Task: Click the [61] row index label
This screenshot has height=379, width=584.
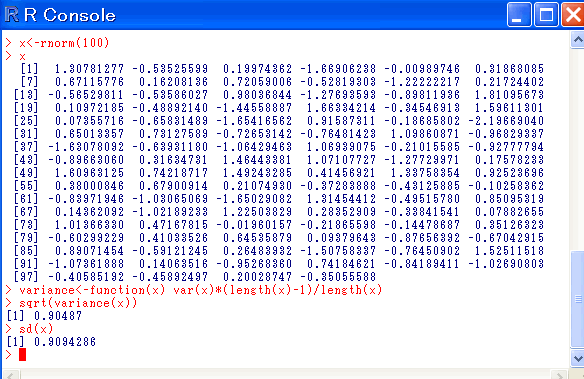Action: [26, 199]
